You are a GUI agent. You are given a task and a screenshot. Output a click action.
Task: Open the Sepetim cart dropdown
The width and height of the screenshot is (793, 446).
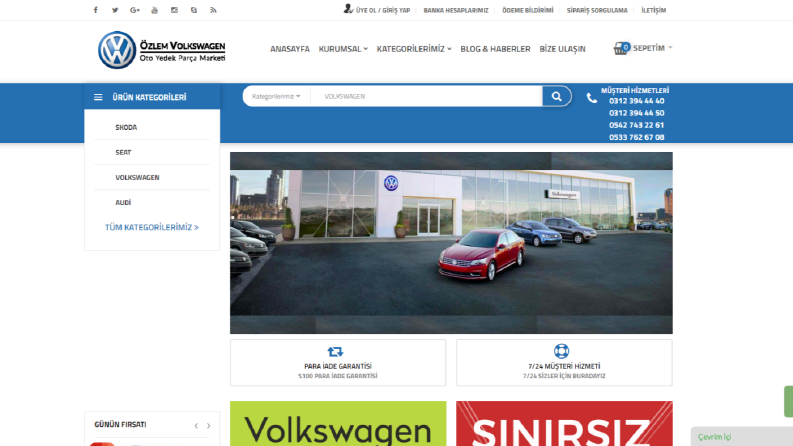tap(652, 48)
